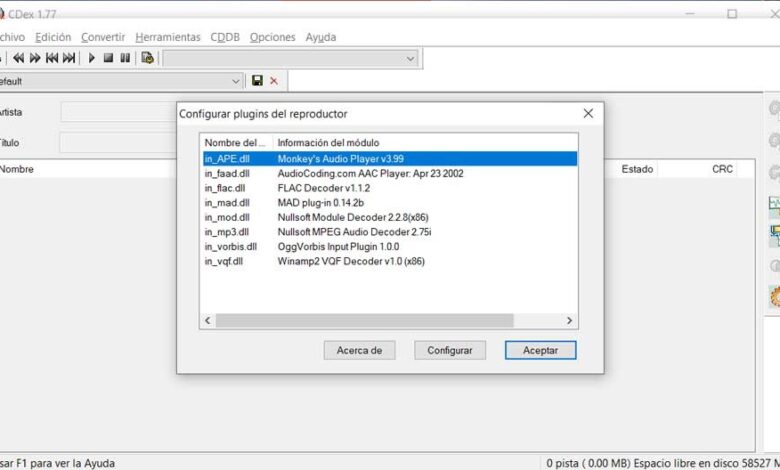Image resolution: width=780 pixels, height=470 pixels.
Task: Start playback with the play icon
Action: [92, 58]
